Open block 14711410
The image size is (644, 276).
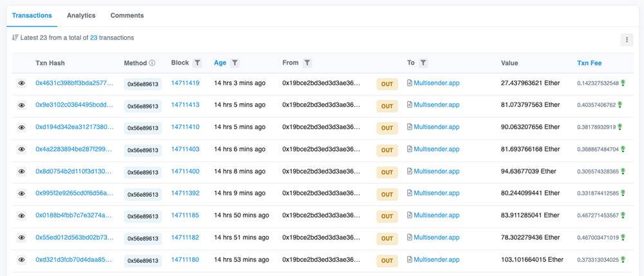[185, 126]
